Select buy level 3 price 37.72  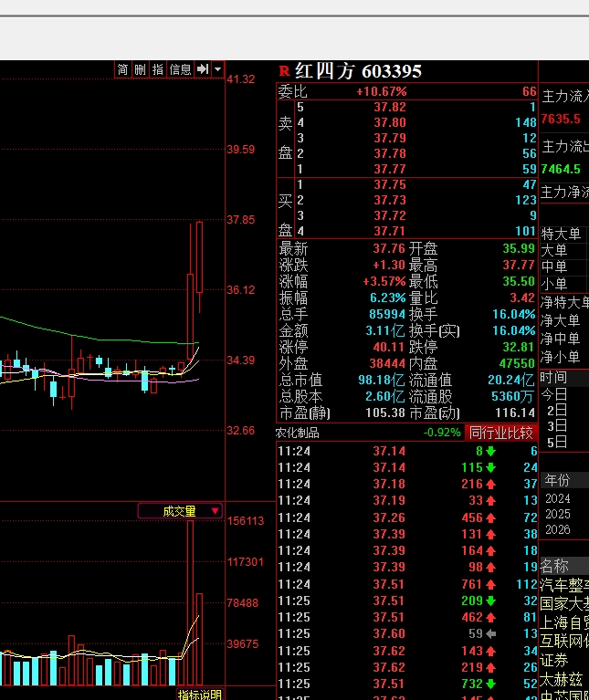[x=390, y=215]
